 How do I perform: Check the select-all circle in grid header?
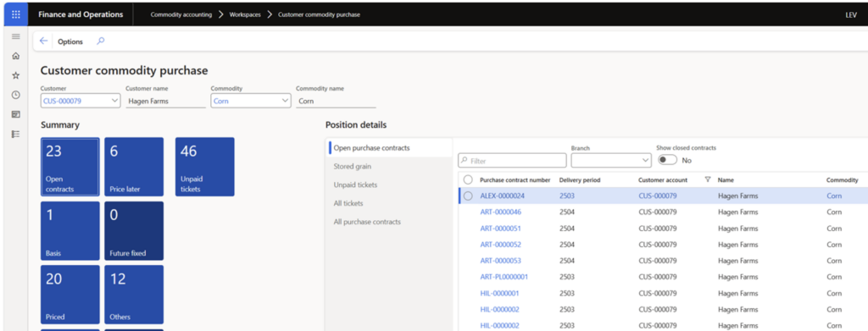coord(468,179)
